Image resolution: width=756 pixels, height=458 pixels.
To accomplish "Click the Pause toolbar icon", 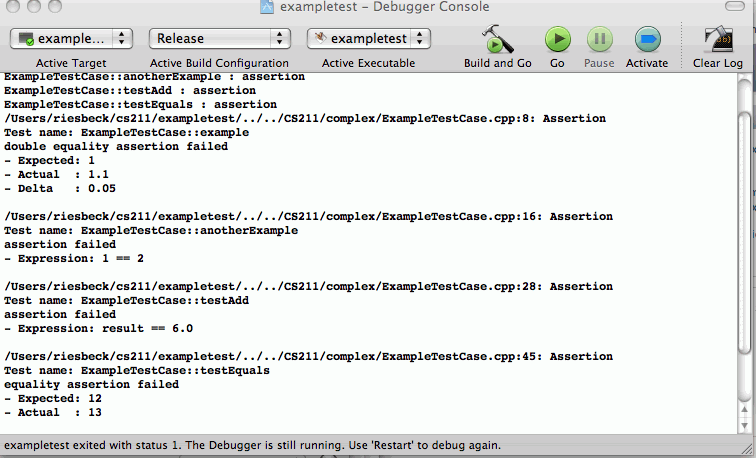I will (x=600, y=39).
